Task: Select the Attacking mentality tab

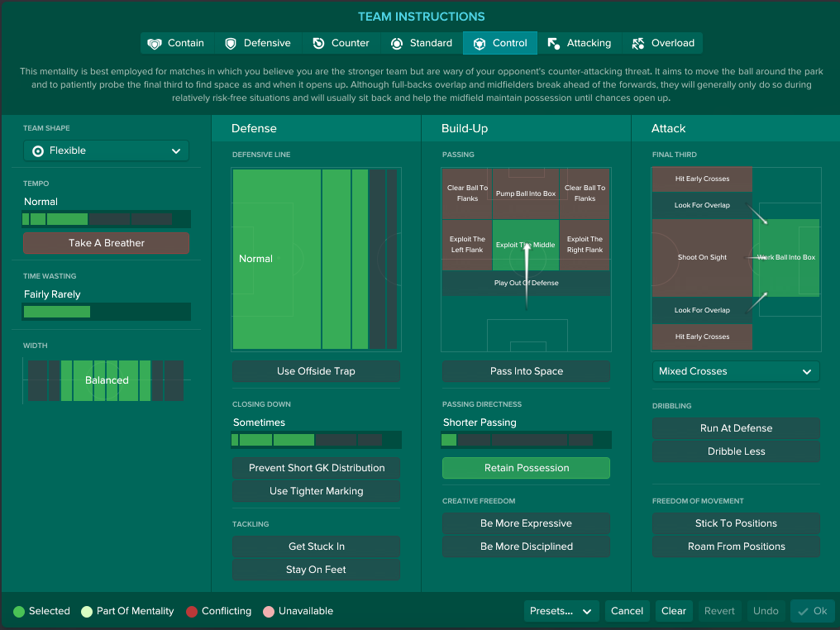Action: [x=582, y=43]
